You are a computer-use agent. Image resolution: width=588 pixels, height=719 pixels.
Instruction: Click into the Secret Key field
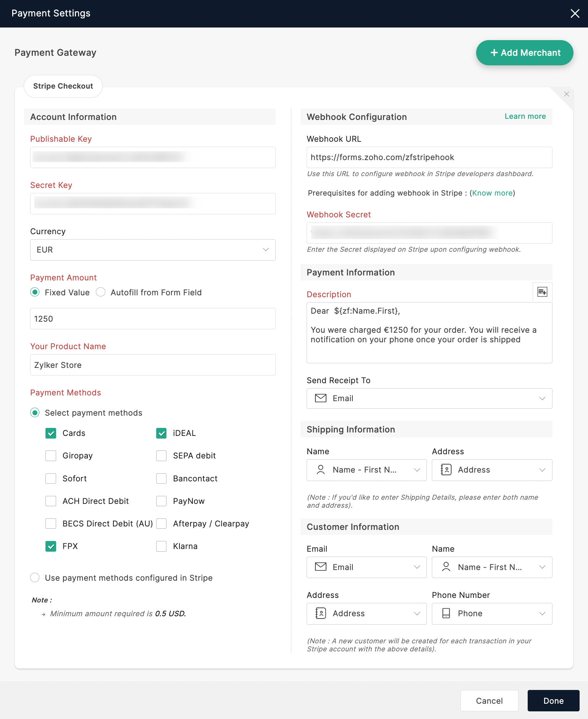point(153,204)
